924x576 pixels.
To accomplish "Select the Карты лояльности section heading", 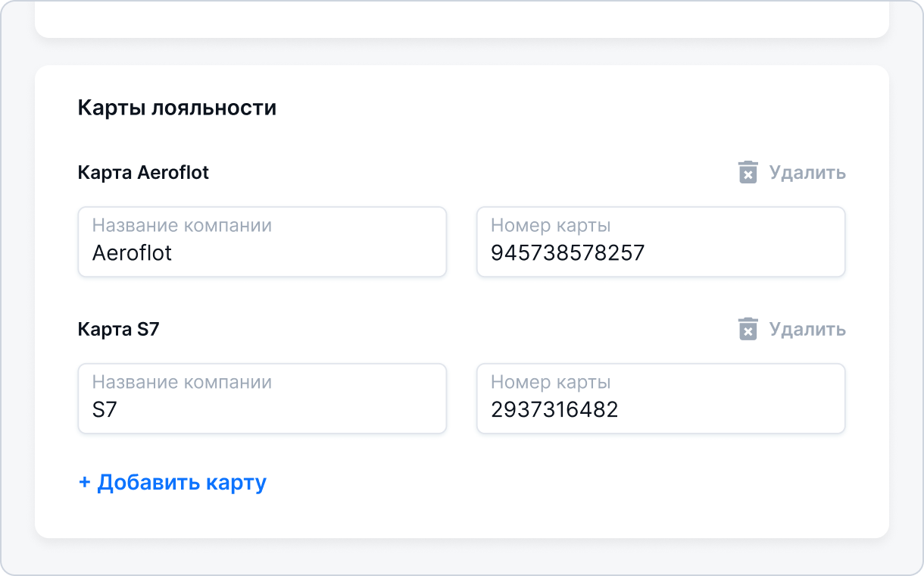I will click(x=177, y=108).
